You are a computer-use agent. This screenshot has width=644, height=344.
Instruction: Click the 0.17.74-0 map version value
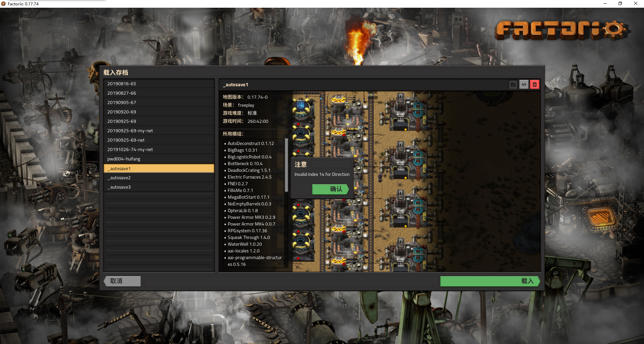point(258,97)
